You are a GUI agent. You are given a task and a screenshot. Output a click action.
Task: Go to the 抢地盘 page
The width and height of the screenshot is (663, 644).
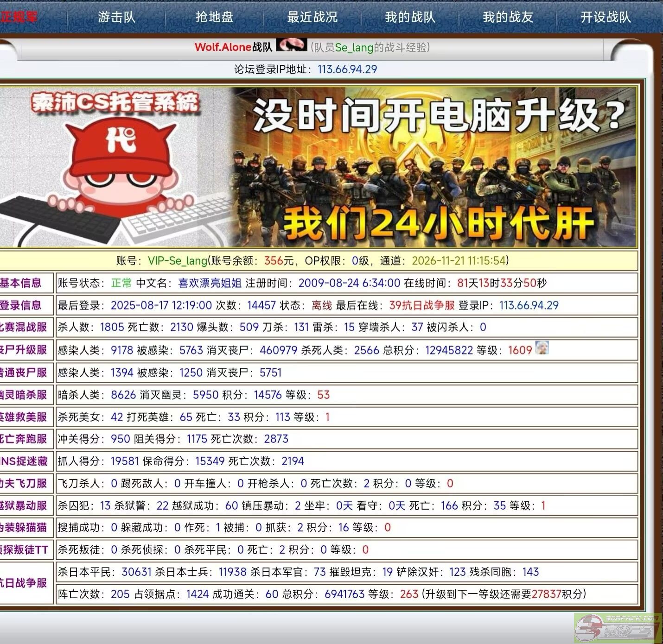214,17
